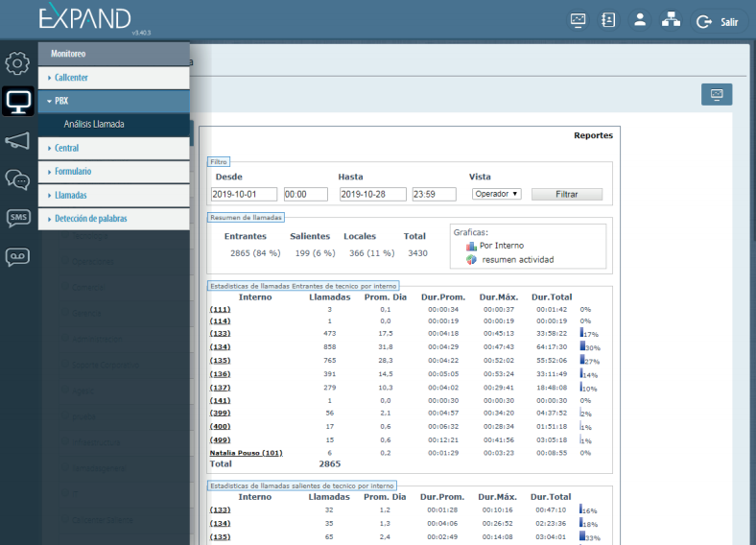Open the SMS sidebar icon

[18, 218]
